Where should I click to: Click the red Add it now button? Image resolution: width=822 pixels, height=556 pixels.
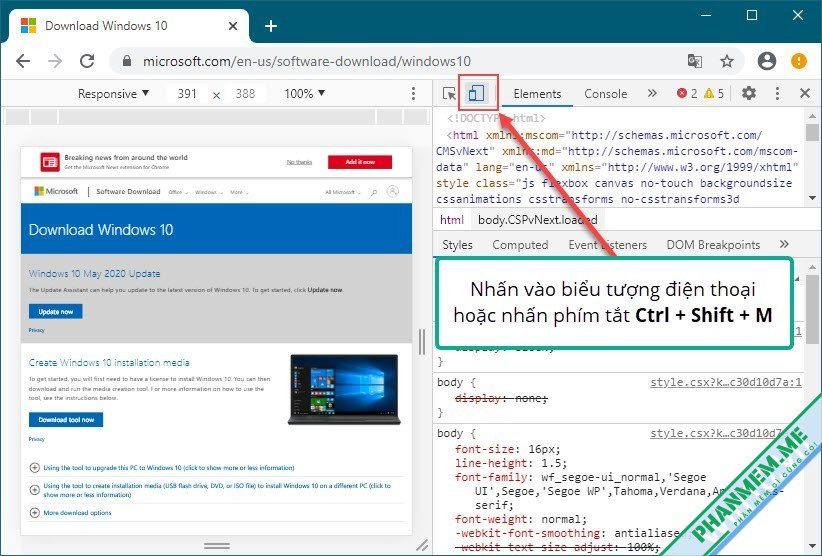pyautogui.click(x=360, y=162)
